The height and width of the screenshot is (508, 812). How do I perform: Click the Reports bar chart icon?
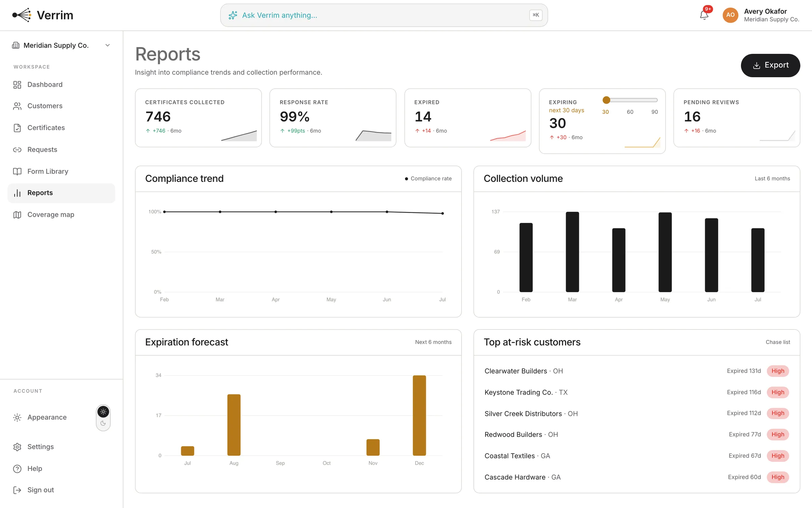click(17, 193)
